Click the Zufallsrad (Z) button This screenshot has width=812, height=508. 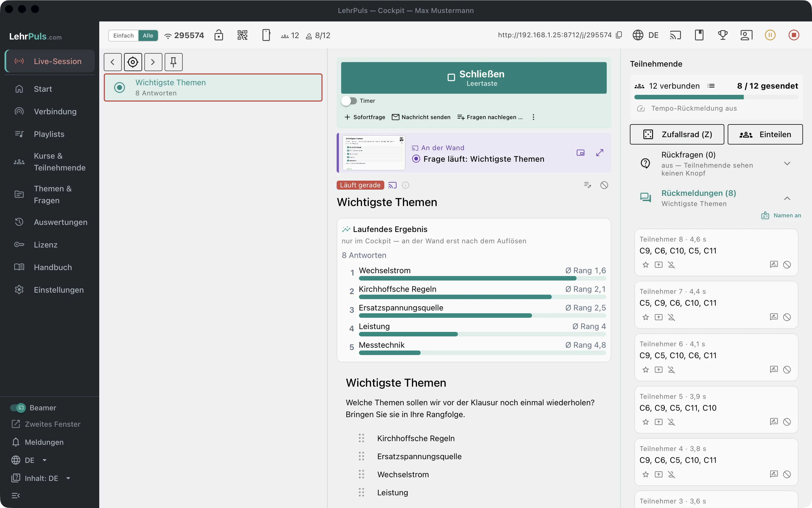coord(677,134)
